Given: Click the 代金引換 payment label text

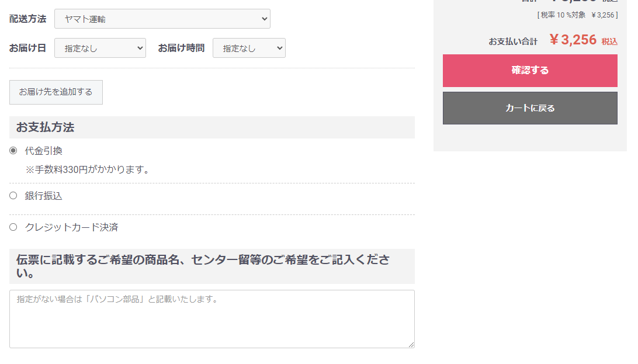Looking at the screenshot, I should (44, 151).
